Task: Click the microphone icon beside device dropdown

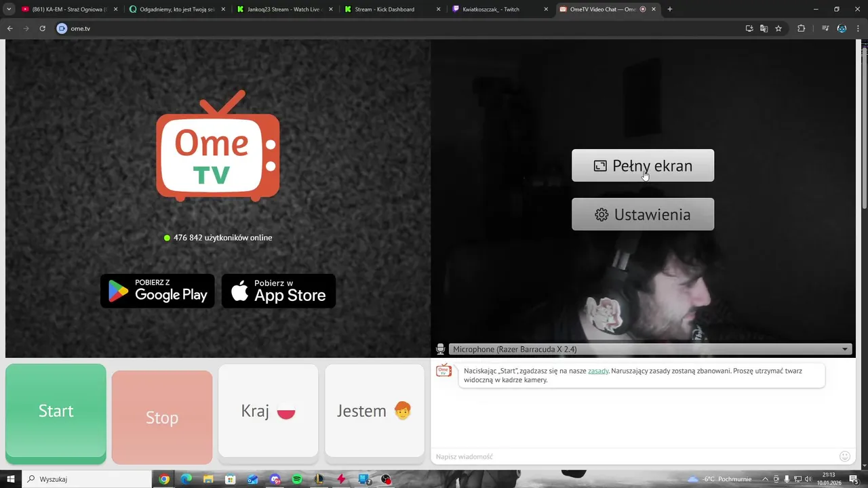Action: click(440, 349)
